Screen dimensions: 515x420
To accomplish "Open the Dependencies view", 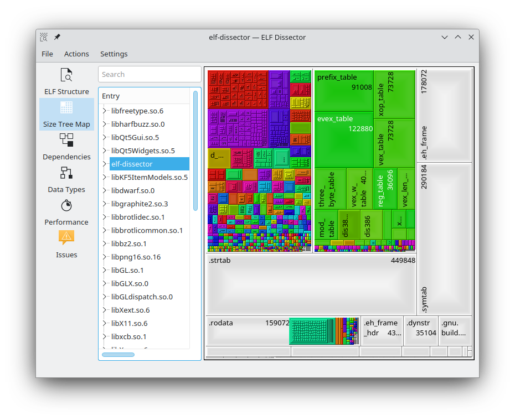I will tap(66, 146).
